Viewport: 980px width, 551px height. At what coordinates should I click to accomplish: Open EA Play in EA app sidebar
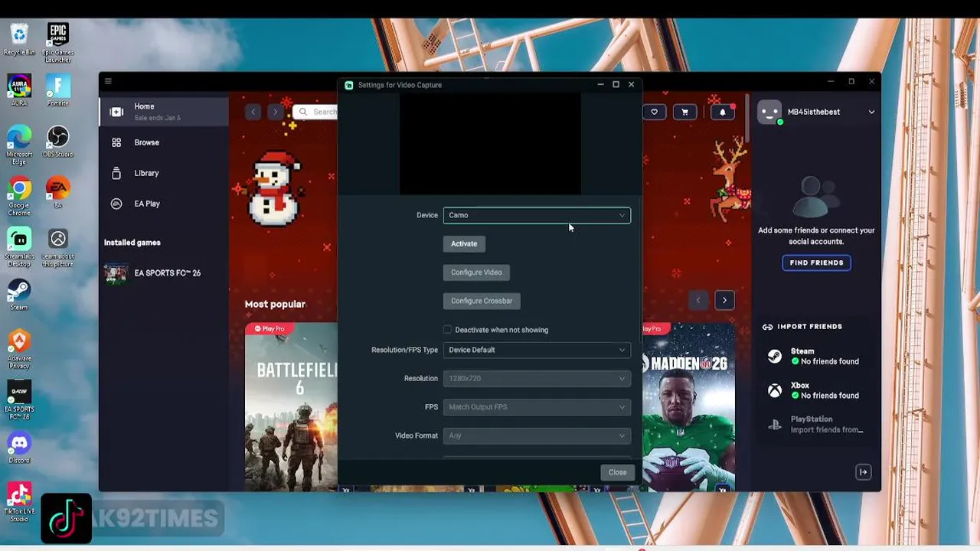coord(164,204)
